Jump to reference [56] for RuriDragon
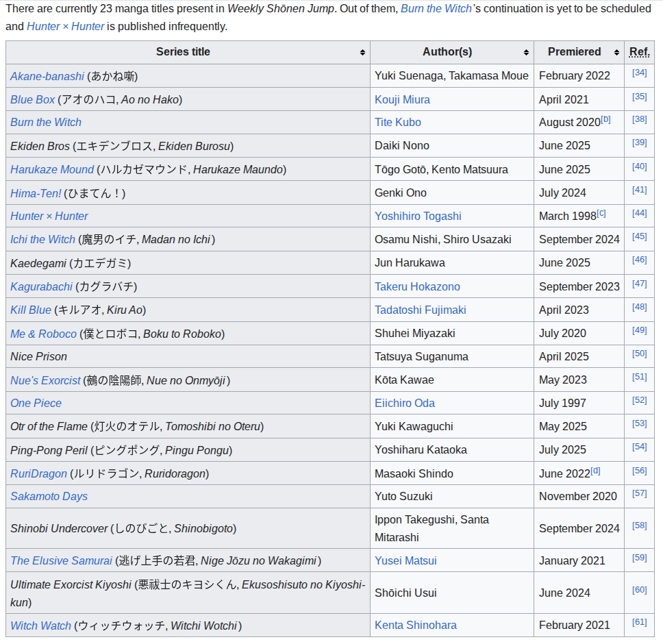The image size is (663, 644). 639,471
